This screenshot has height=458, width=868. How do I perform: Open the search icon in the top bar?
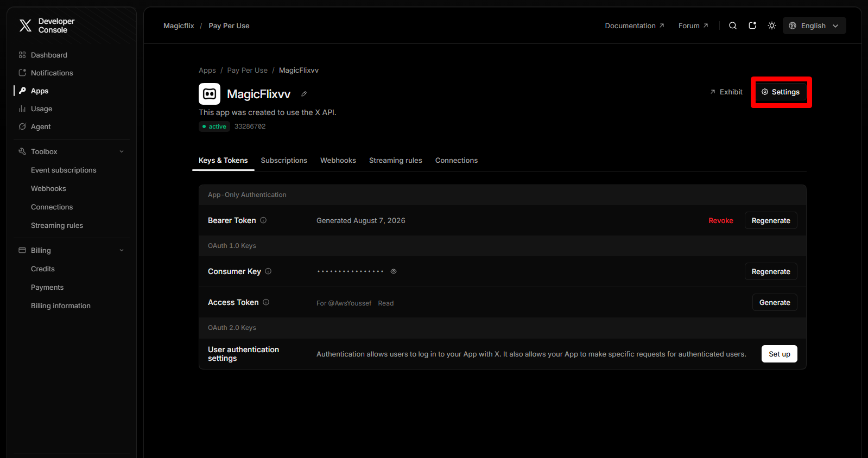pyautogui.click(x=733, y=26)
